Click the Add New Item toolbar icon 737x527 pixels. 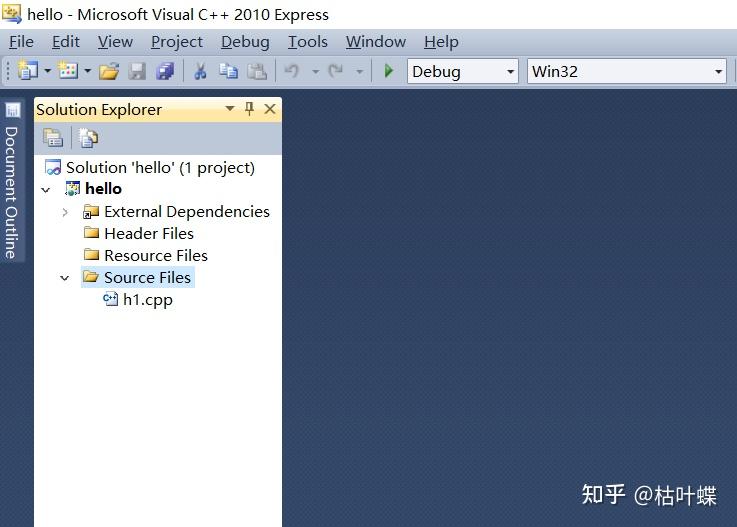pyautogui.click(x=68, y=71)
